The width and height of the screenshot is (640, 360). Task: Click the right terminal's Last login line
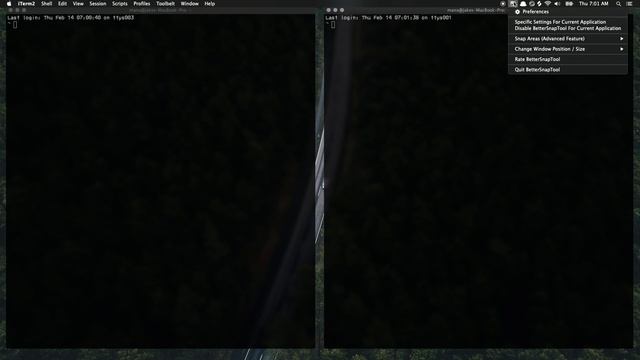(389, 18)
